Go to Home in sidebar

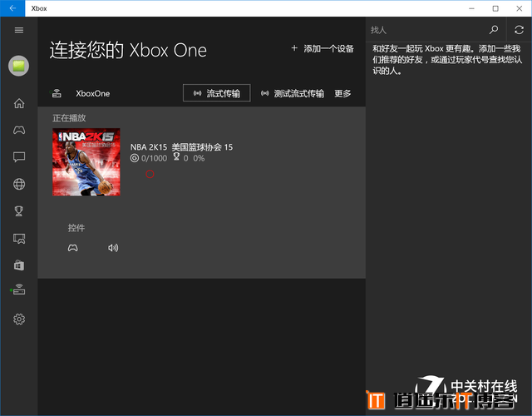pos(19,103)
